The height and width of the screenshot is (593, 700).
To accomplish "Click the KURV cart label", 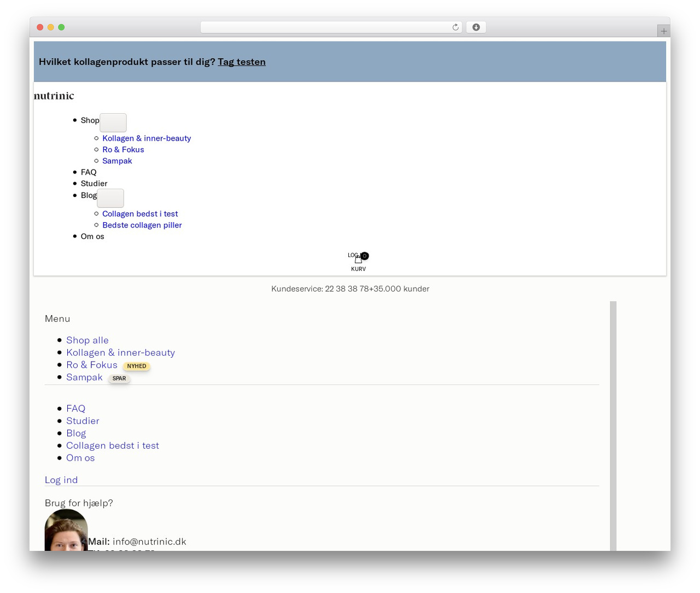I will pos(359,269).
